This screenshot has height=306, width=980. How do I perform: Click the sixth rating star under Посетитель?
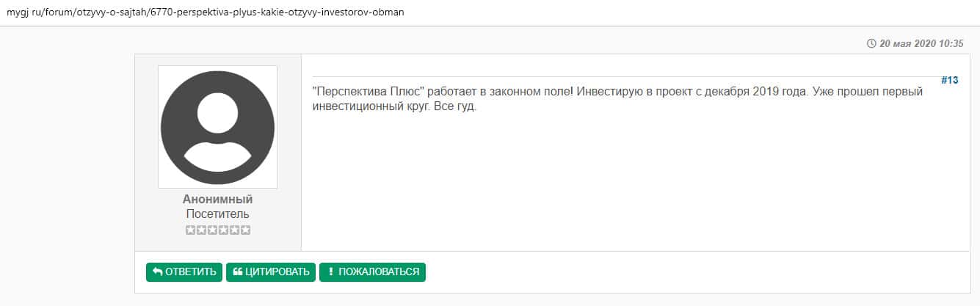pos(245,230)
